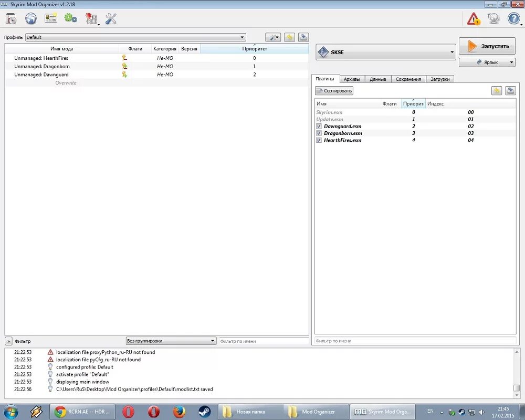Select Unmanaged: Dawnguard mod row

click(156, 75)
